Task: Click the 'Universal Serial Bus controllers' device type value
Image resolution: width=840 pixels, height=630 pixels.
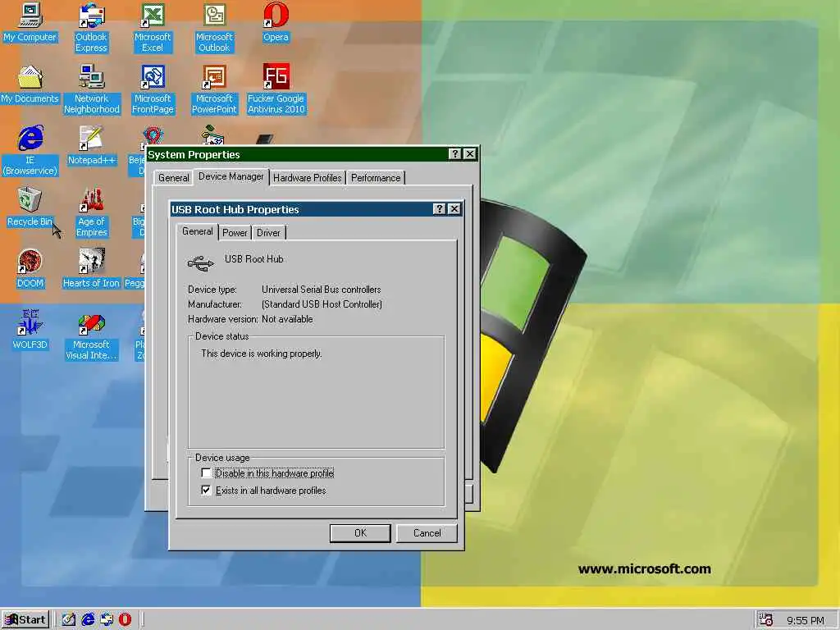Action: 322,290
